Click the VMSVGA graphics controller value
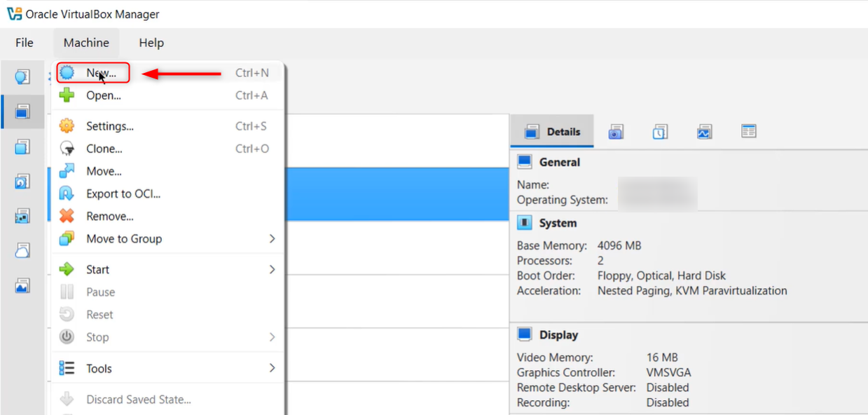This screenshot has height=415, width=868. (668, 372)
